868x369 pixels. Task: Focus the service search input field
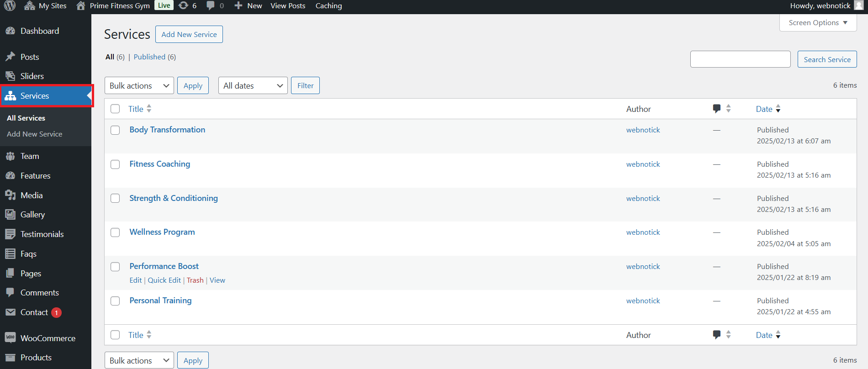click(740, 59)
